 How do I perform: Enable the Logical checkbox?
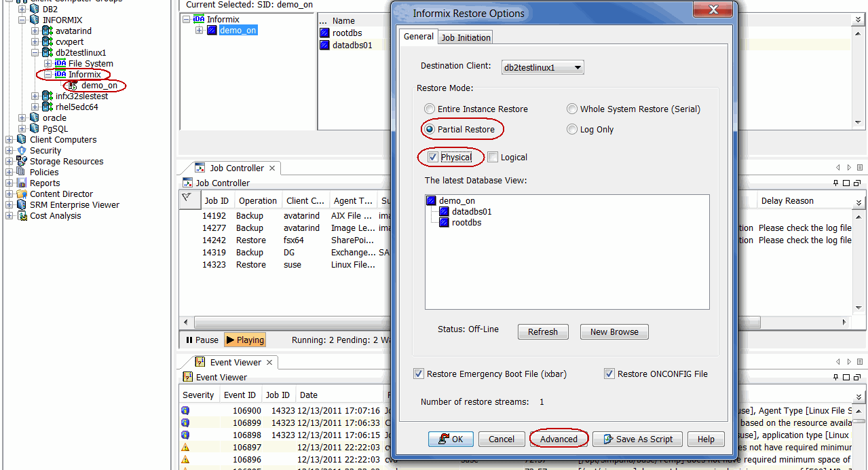click(493, 157)
